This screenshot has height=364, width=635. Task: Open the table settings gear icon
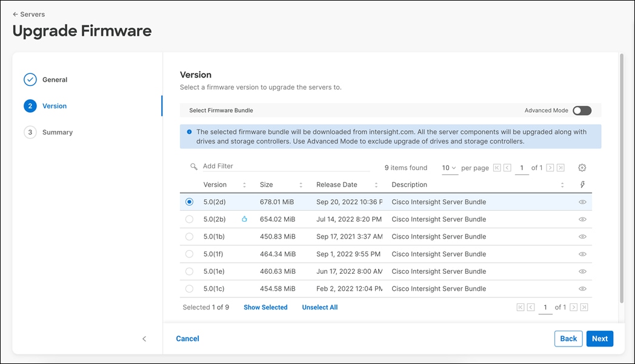[582, 168]
